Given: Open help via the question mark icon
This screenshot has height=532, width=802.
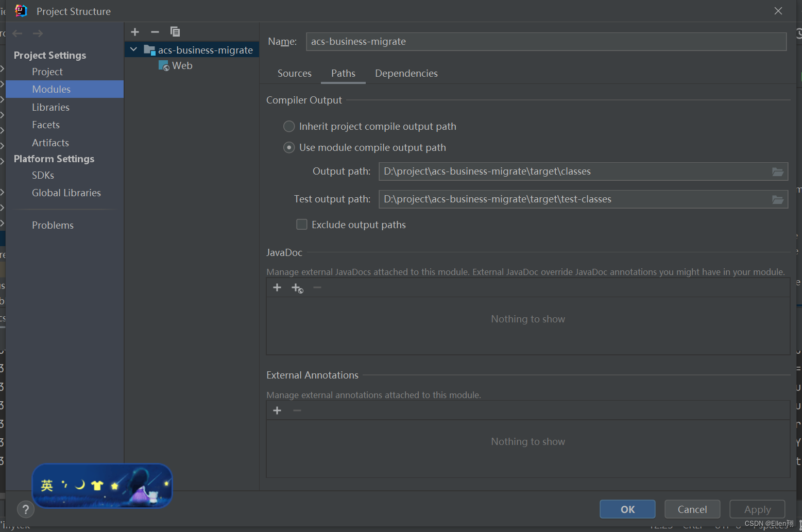Looking at the screenshot, I should [x=26, y=509].
